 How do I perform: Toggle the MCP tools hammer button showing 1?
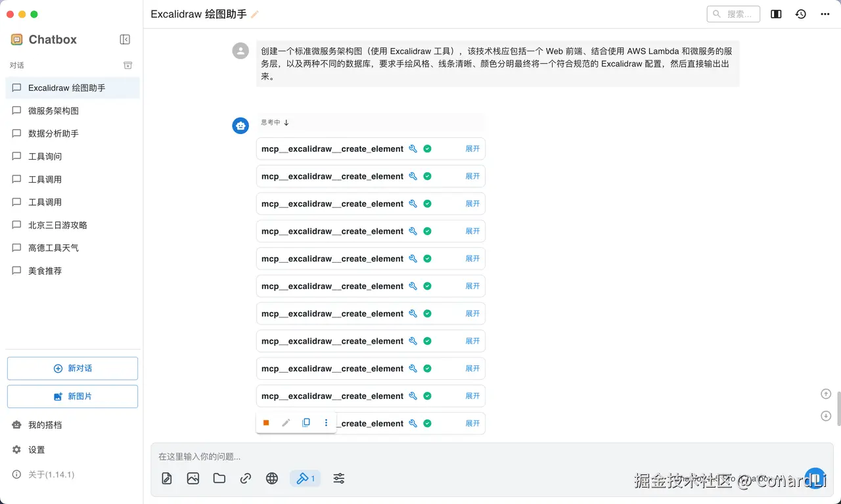pos(306,478)
